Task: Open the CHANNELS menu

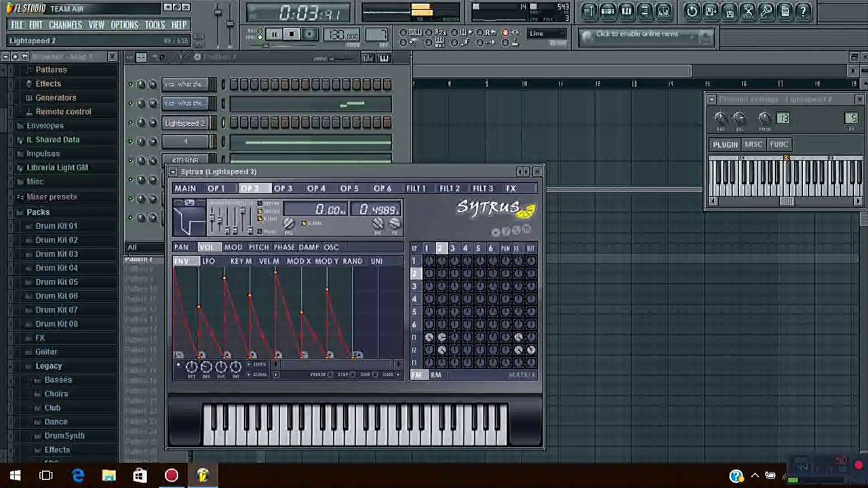Action: (65, 25)
